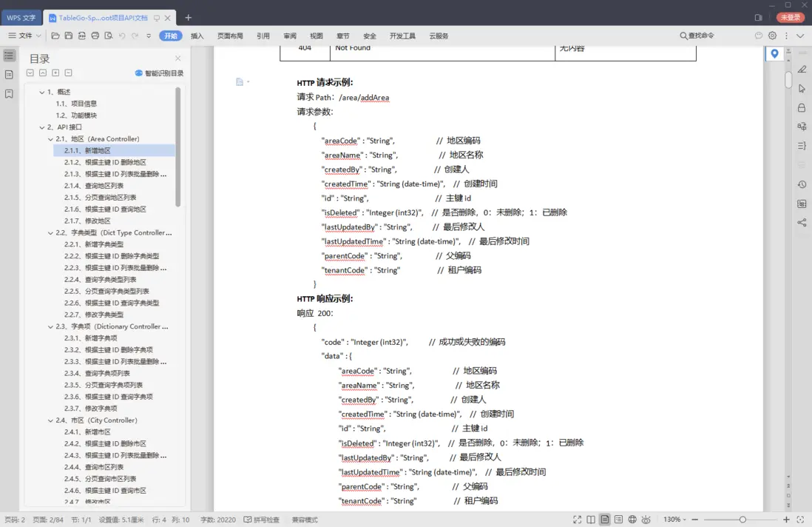Open the 页面布局 ribbon tab

click(x=230, y=36)
